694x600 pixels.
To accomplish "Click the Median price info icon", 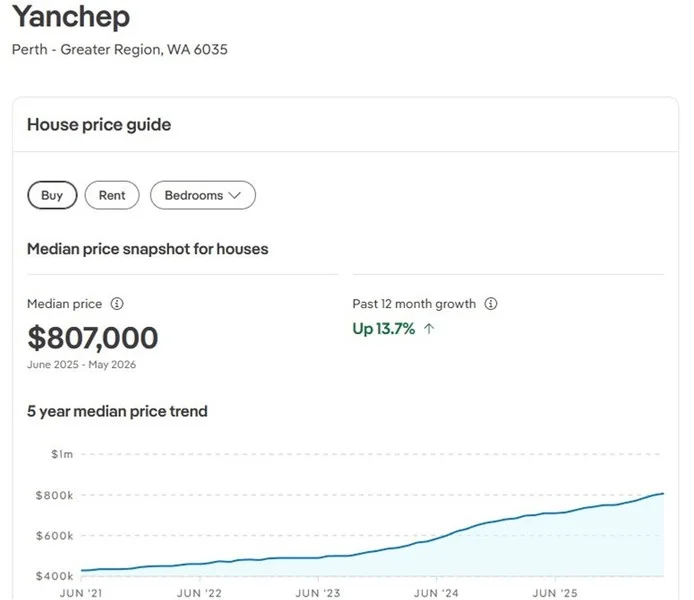I will coord(117,304).
